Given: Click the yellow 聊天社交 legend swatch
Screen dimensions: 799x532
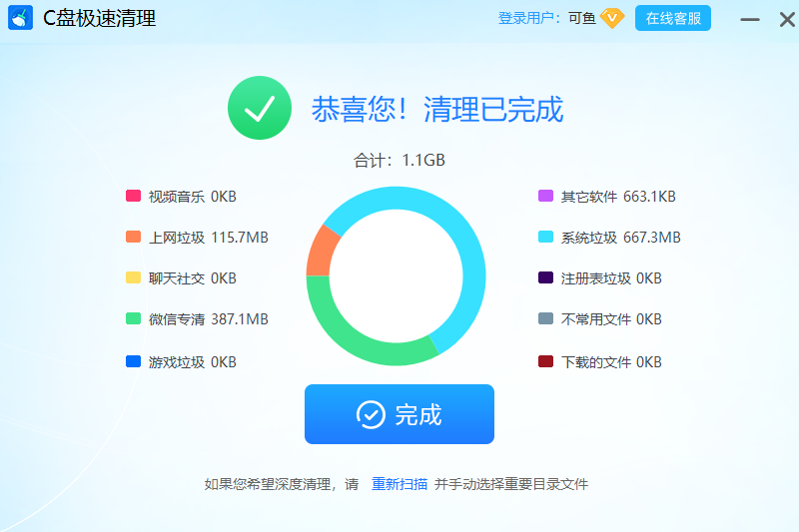Looking at the screenshot, I should (133, 278).
